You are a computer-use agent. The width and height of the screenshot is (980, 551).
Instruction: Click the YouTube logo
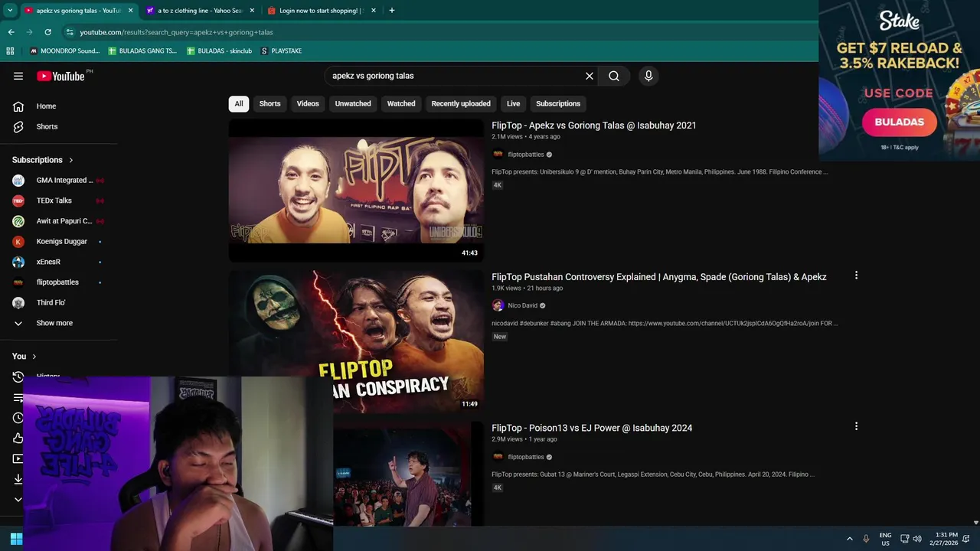[60, 76]
